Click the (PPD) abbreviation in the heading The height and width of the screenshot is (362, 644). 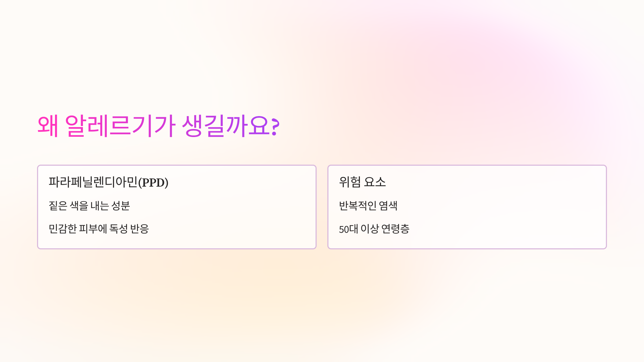click(153, 183)
